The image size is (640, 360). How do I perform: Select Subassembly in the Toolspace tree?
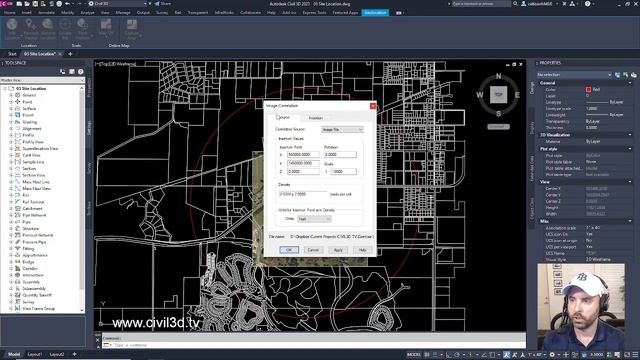coord(34,289)
